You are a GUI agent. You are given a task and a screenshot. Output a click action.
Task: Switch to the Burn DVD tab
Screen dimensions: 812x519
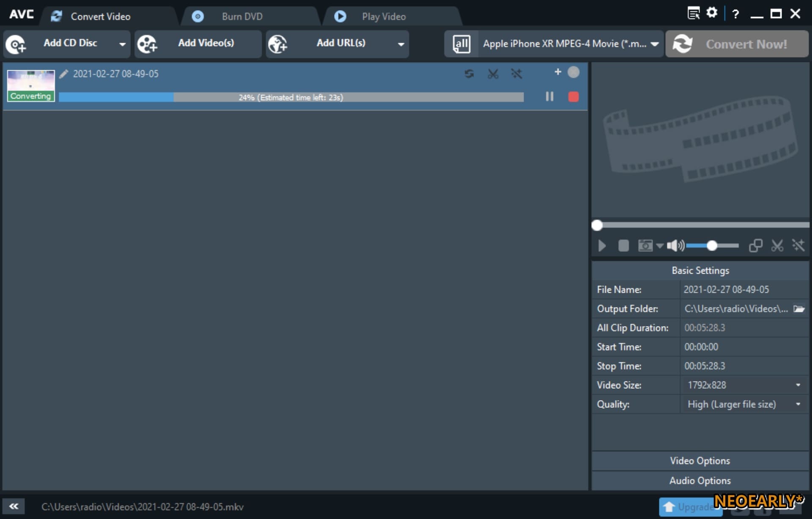click(242, 16)
